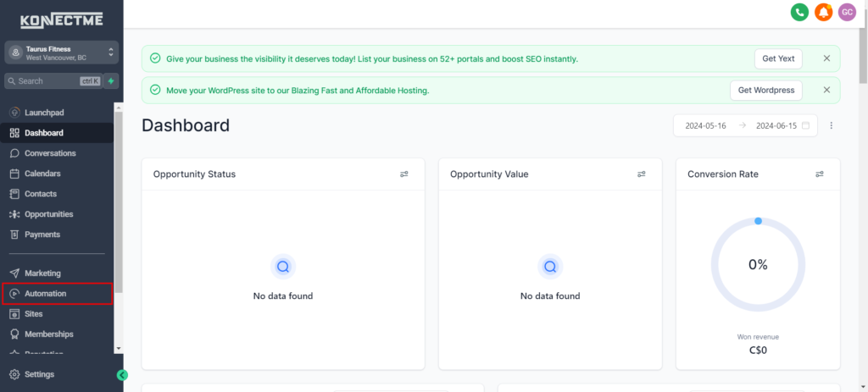Screen dimensions: 868x392
Task: Collapse sidebar with green arrow toggle
Action: point(122,375)
